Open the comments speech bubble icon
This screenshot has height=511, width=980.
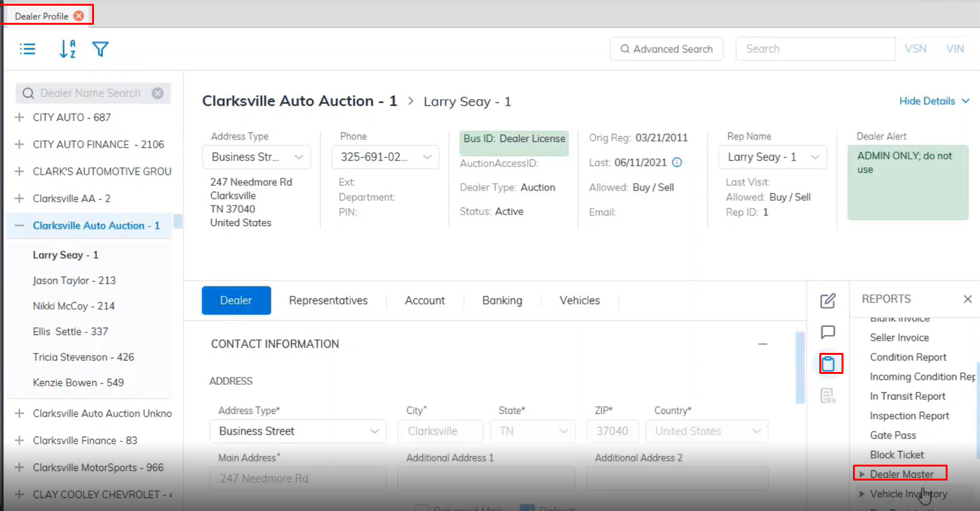click(x=828, y=332)
